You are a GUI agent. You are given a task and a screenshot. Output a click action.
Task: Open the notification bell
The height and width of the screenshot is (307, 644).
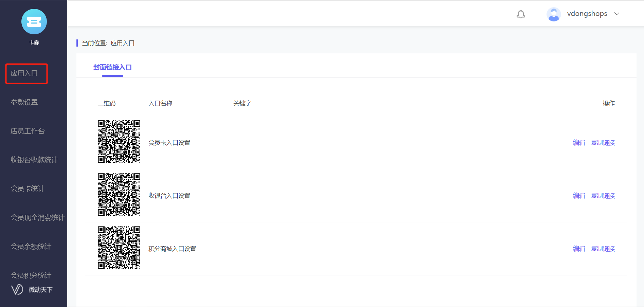pyautogui.click(x=521, y=14)
